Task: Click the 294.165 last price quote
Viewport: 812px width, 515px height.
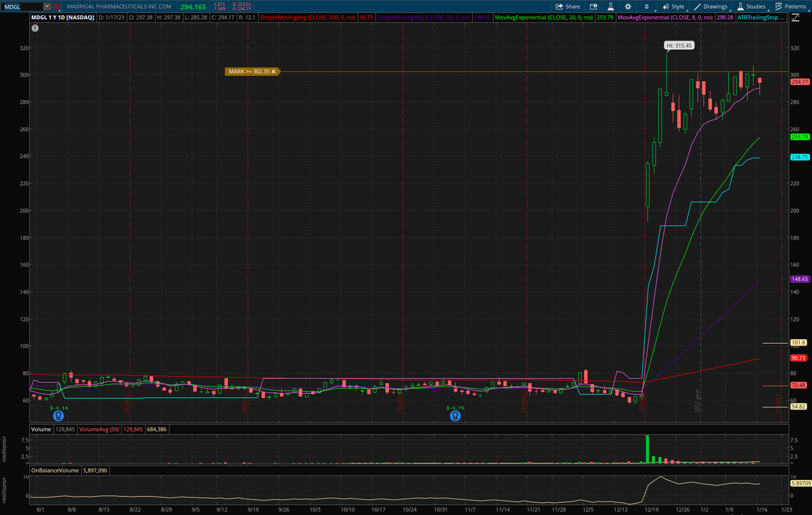Action: point(193,7)
